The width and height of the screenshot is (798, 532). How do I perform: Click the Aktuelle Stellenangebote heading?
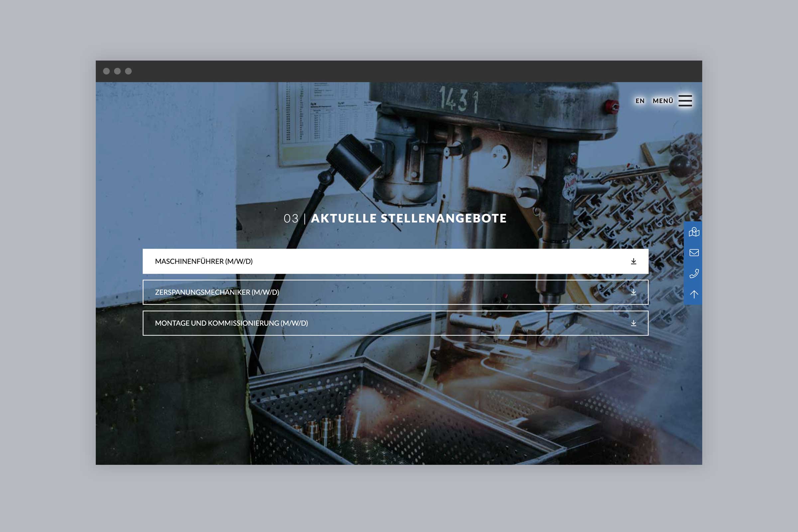[x=409, y=218]
